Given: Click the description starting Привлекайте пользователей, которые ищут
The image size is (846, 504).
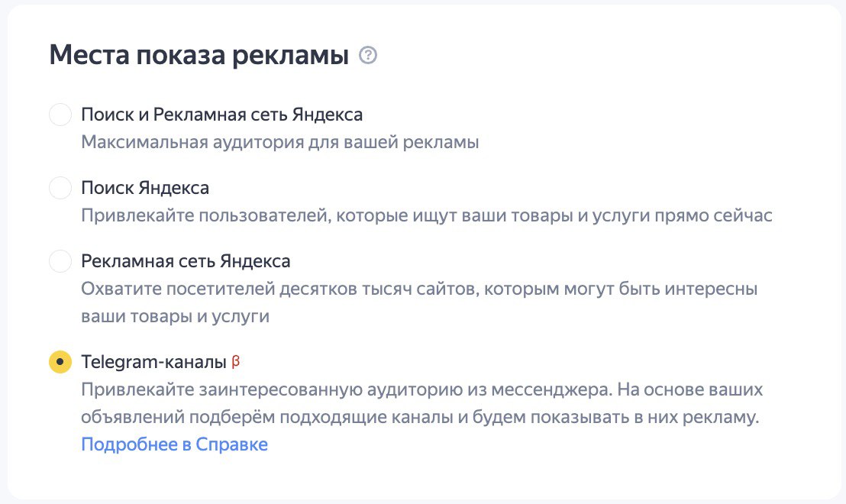Looking at the screenshot, I should (426, 215).
